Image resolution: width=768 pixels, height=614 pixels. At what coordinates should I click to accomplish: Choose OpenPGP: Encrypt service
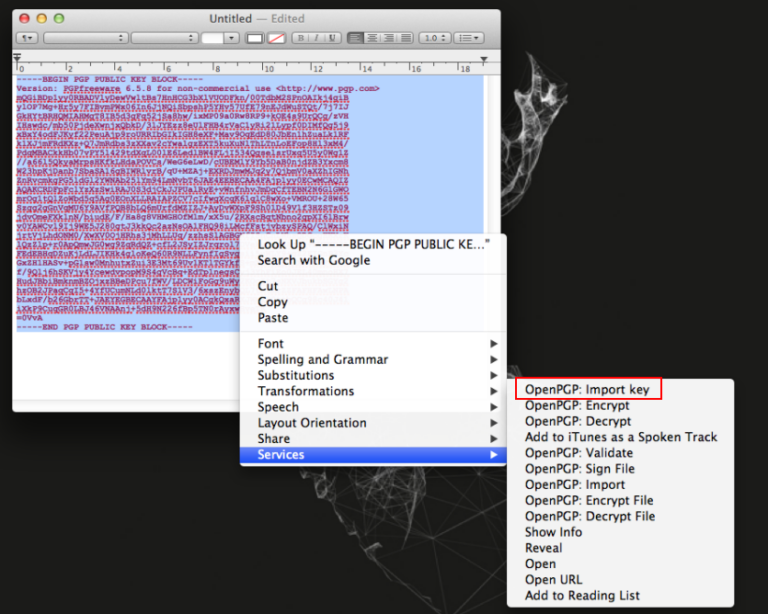pyautogui.click(x=620, y=405)
